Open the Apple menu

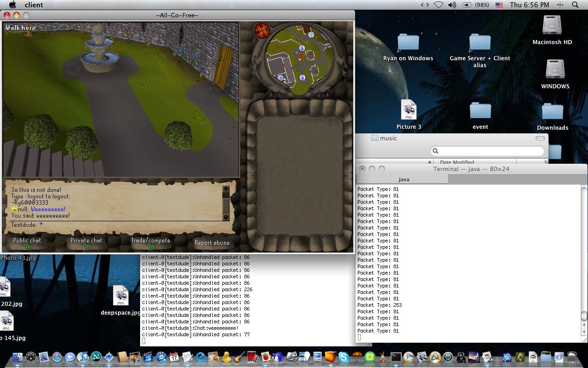(x=13, y=5)
